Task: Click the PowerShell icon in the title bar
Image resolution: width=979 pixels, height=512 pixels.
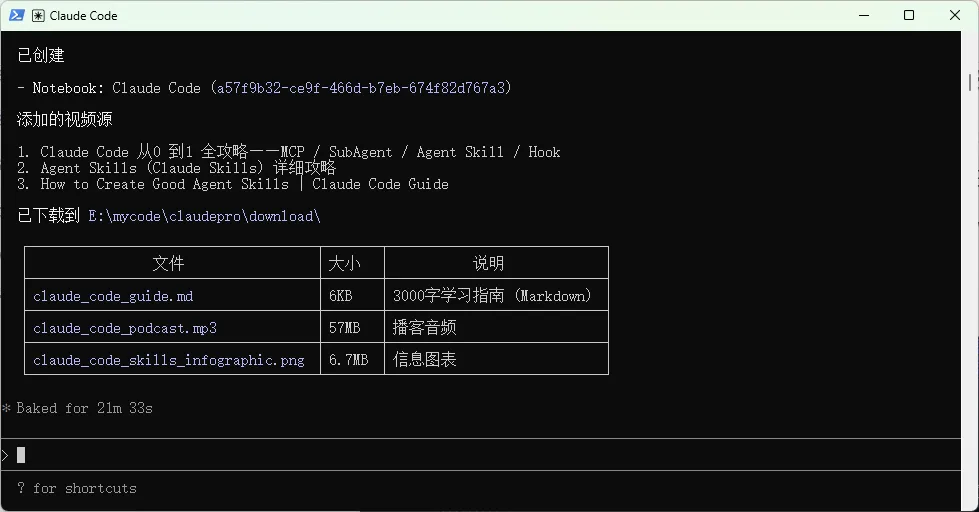Action: (17, 15)
